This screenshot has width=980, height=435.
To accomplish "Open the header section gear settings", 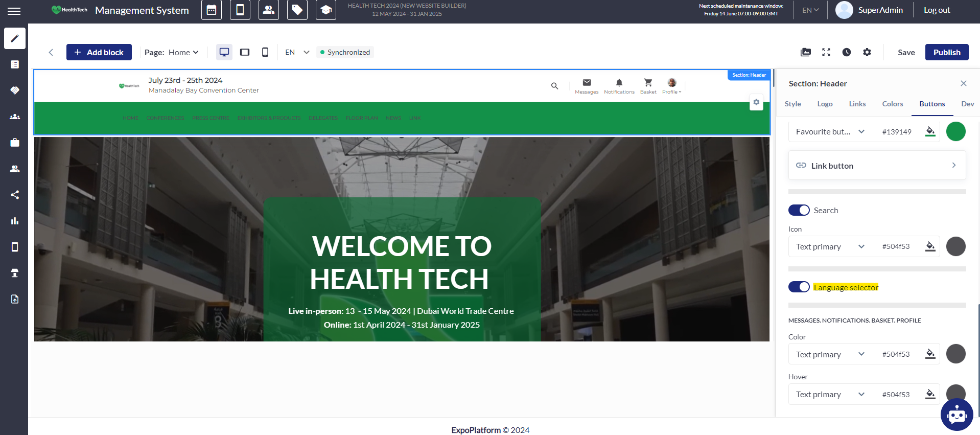I will [756, 102].
